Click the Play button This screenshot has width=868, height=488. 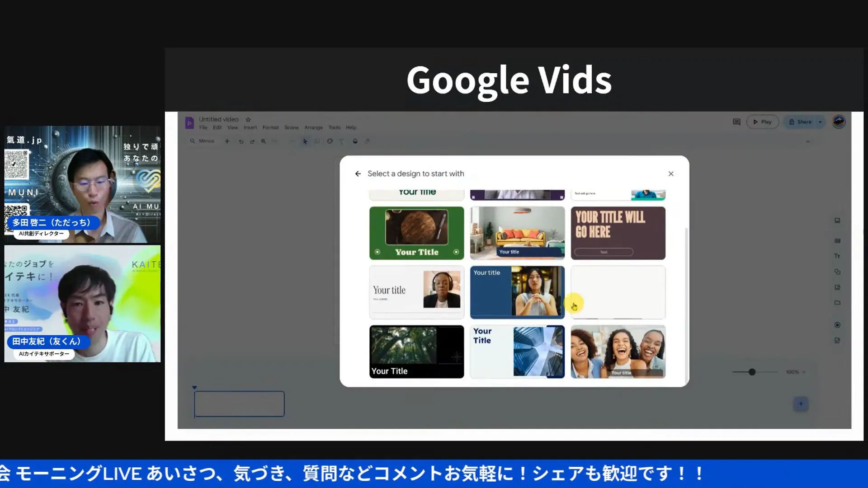coord(763,122)
